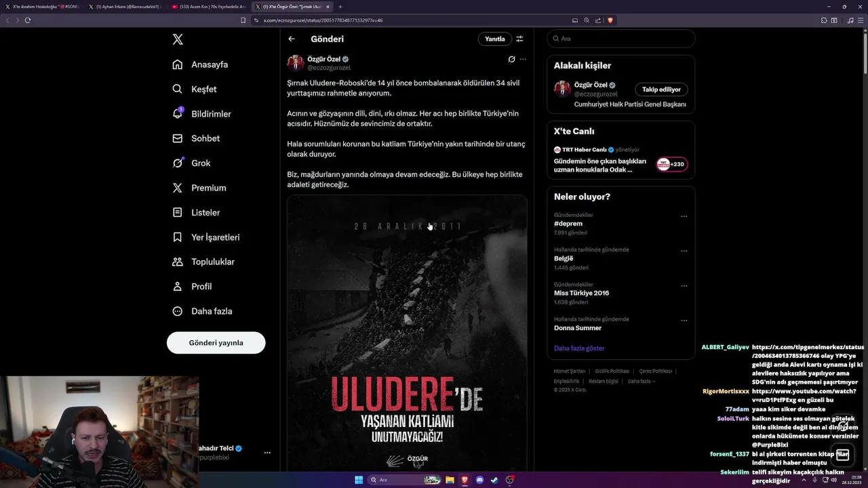Open Donna Summer trend

[x=578, y=328]
